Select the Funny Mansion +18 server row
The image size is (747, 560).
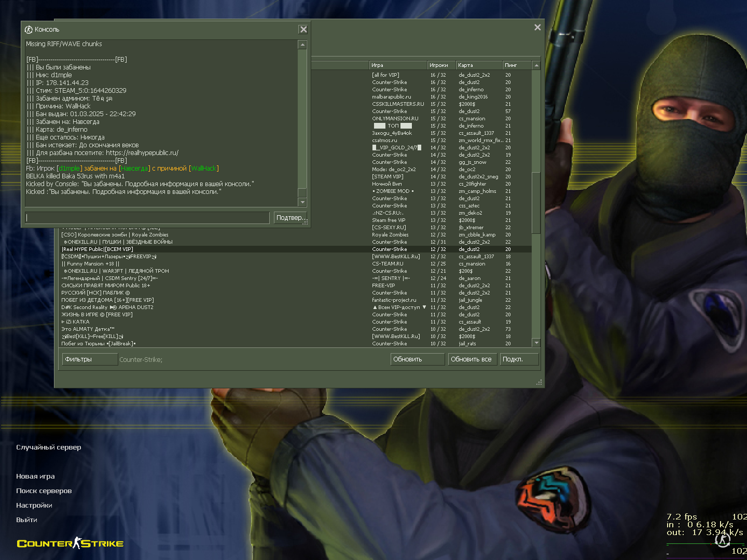click(296, 264)
